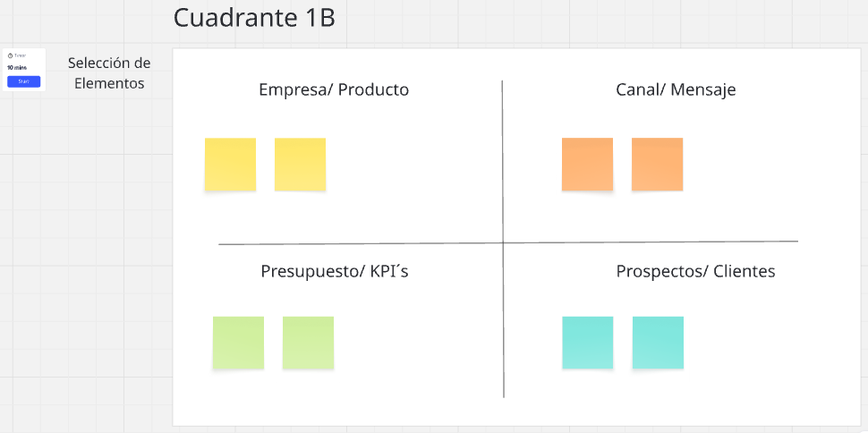Select the second turquoise sticky note
Image resolution: width=868 pixels, height=433 pixels.
658,342
